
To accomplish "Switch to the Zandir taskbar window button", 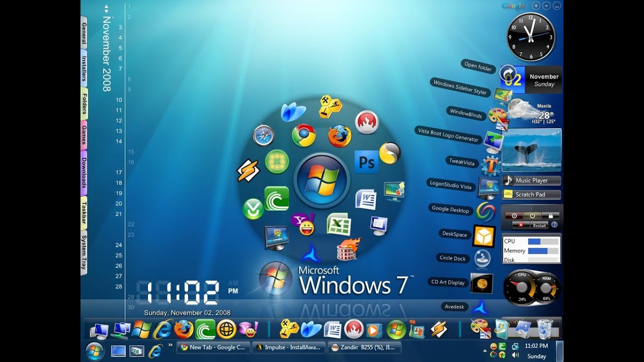I will (364, 347).
